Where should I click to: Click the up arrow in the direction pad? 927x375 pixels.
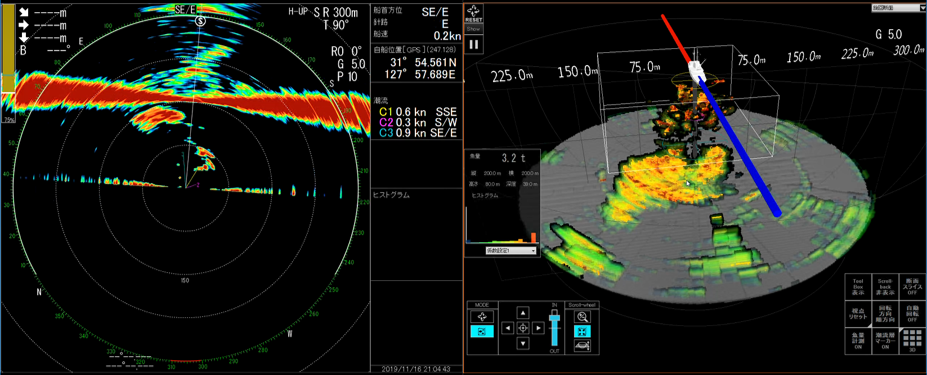(523, 312)
